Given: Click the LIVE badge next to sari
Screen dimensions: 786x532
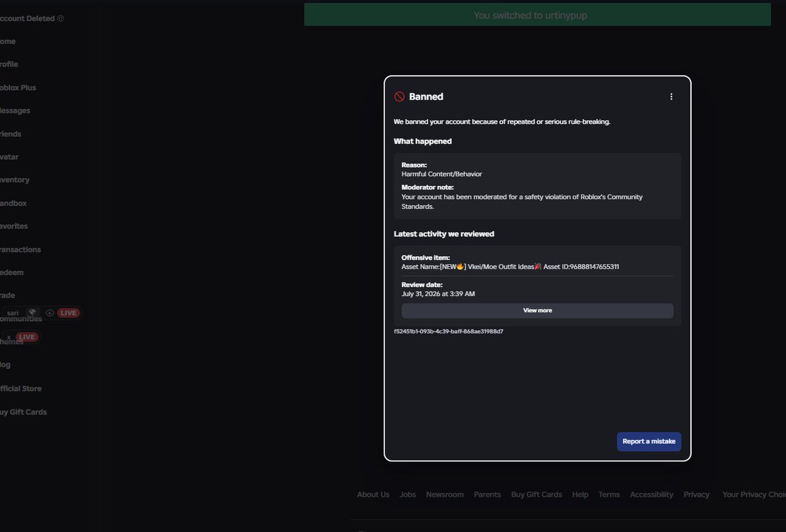Looking at the screenshot, I should [68, 313].
